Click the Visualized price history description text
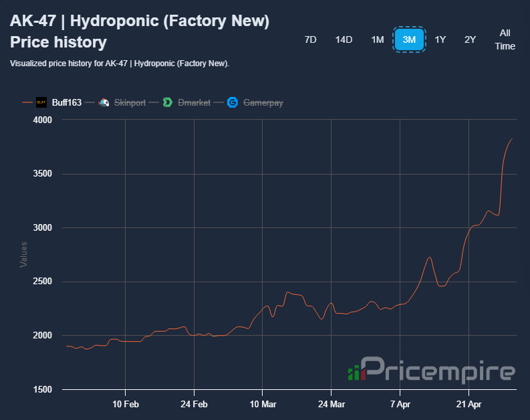Viewport: 530px width, 420px height. click(120, 64)
